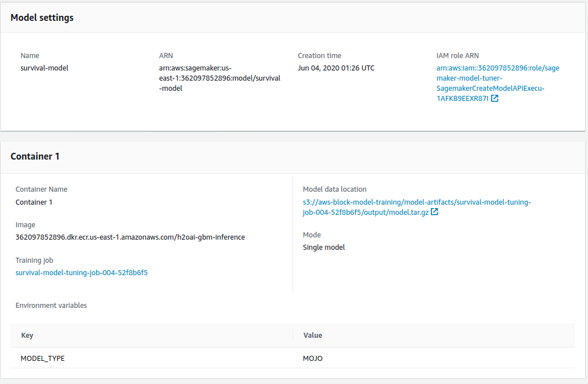Select the h2oai-gbm-inference image URI

(x=130, y=237)
